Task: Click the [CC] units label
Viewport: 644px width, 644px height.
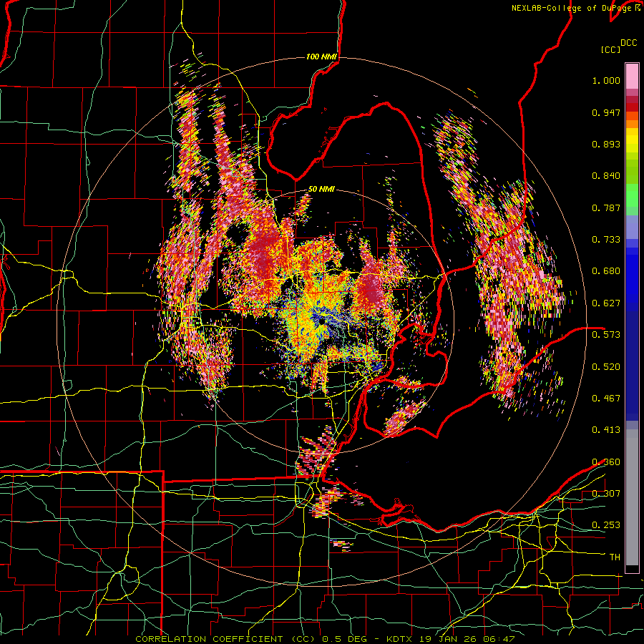Action: click(x=610, y=49)
